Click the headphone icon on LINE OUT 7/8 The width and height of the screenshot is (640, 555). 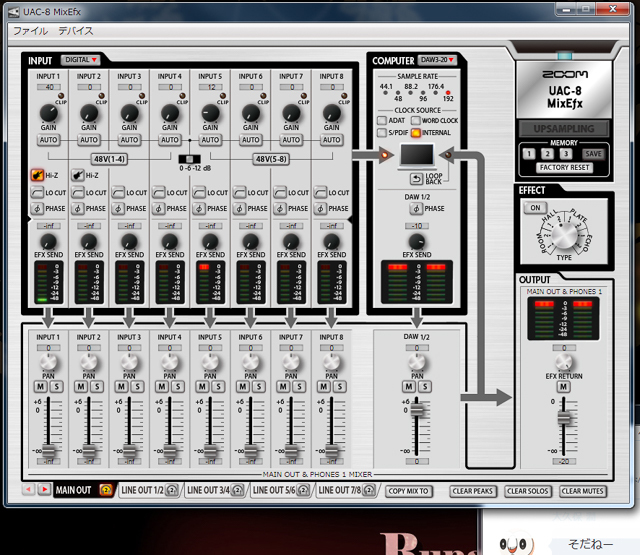pyautogui.click(x=369, y=490)
